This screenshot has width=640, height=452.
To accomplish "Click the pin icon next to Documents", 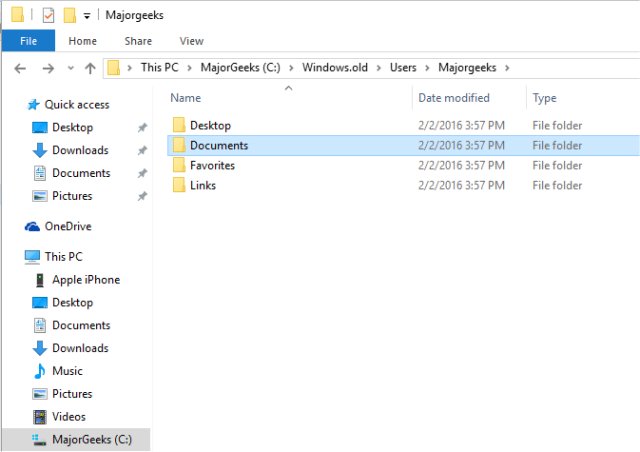I will click(x=142, y=174).
